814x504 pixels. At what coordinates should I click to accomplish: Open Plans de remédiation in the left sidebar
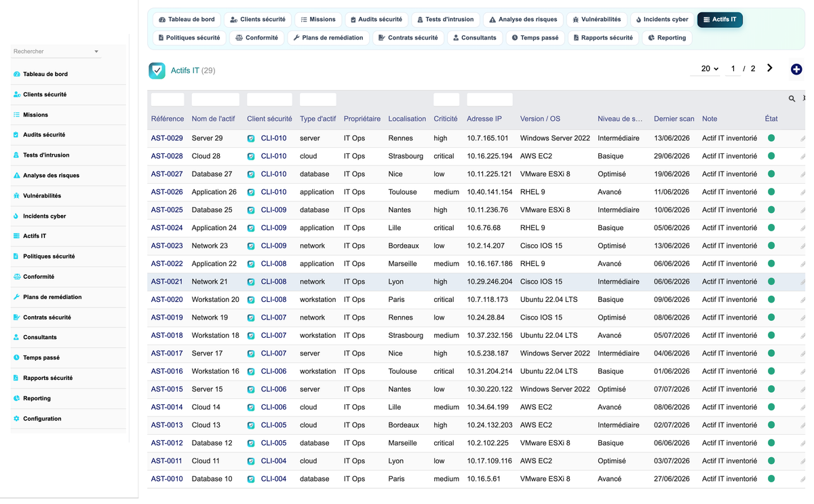coord(52,297)
